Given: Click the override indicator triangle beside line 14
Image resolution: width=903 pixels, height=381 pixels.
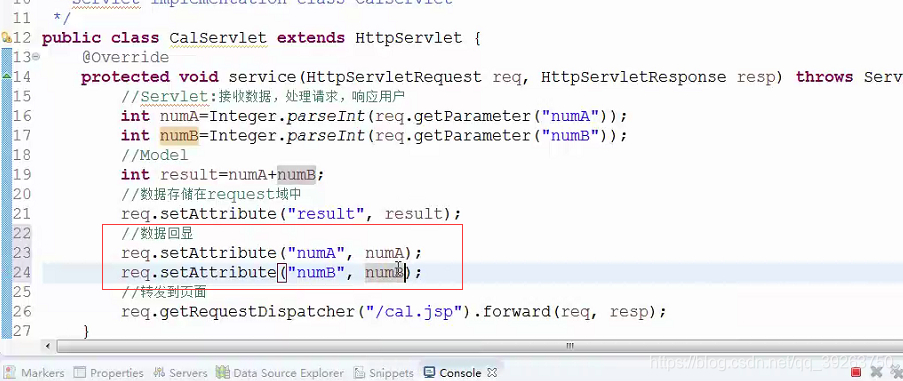Looking at the screenshot, I should coord(6,75).
